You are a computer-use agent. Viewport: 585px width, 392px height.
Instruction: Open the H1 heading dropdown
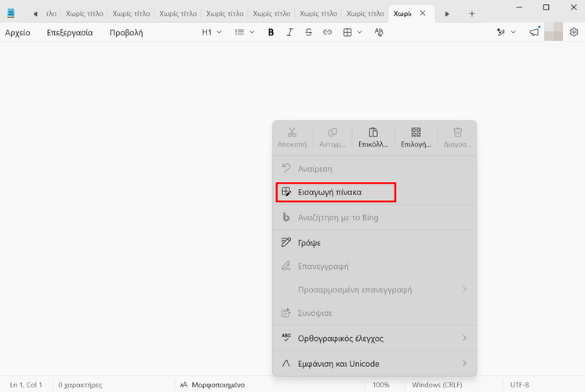tap(212, 32)
